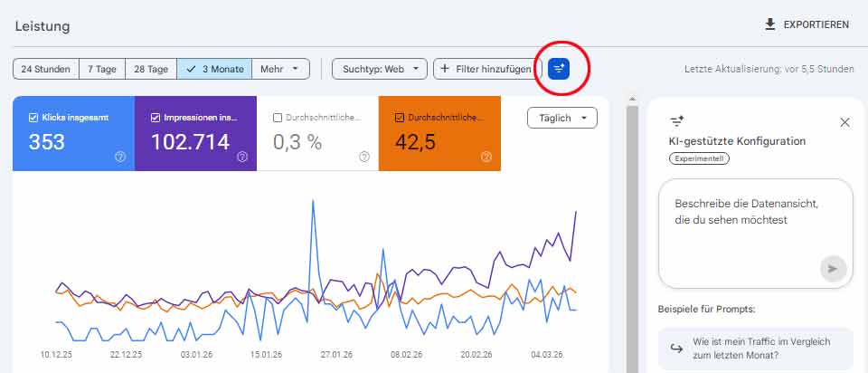Click the 27.01.26 axis date
Viewport: 868px width, 373px height.
(336, 355)
